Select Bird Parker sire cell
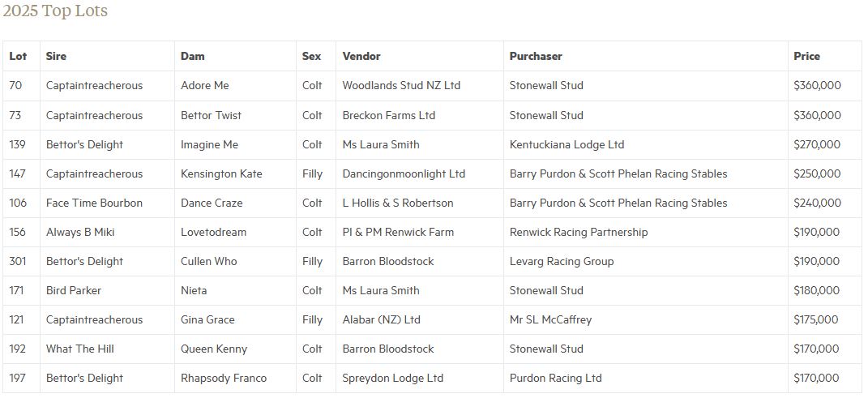868x411 pixels. click(74, 290)
